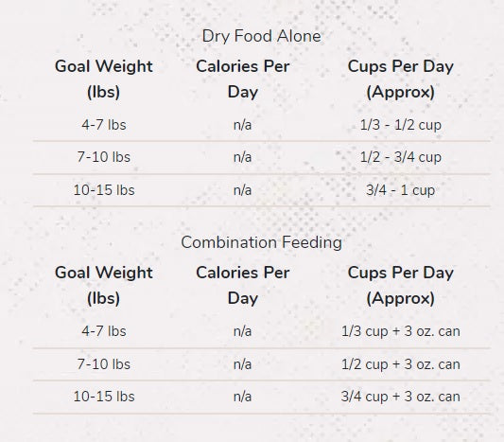504x442 pixels.
Task: Select the 10-15 lbs row in Dry Food table
Action: [261, 190]
